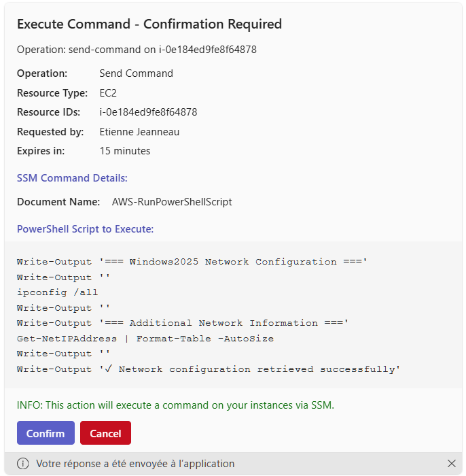
Task: Click the 'PowerShell Script to Execute:' heading
Action: (x=85, y=229)
